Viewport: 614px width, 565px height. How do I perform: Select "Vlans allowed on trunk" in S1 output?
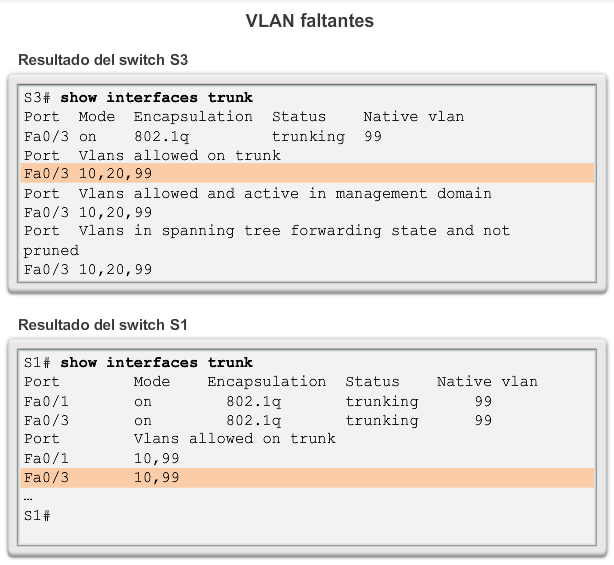[x=234, y=439]
